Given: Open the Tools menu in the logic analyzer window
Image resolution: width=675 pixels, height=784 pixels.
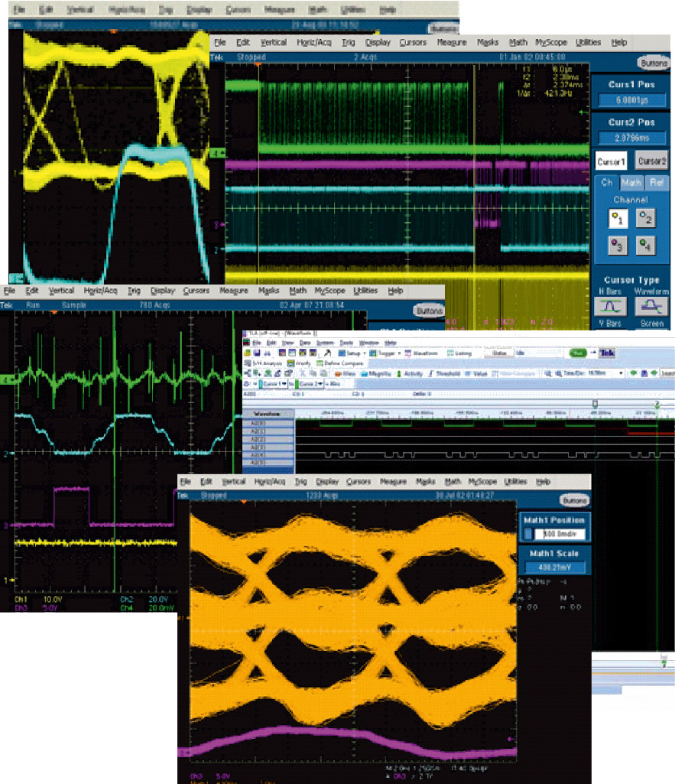Looking at the screenshot, I should [346, 343].
